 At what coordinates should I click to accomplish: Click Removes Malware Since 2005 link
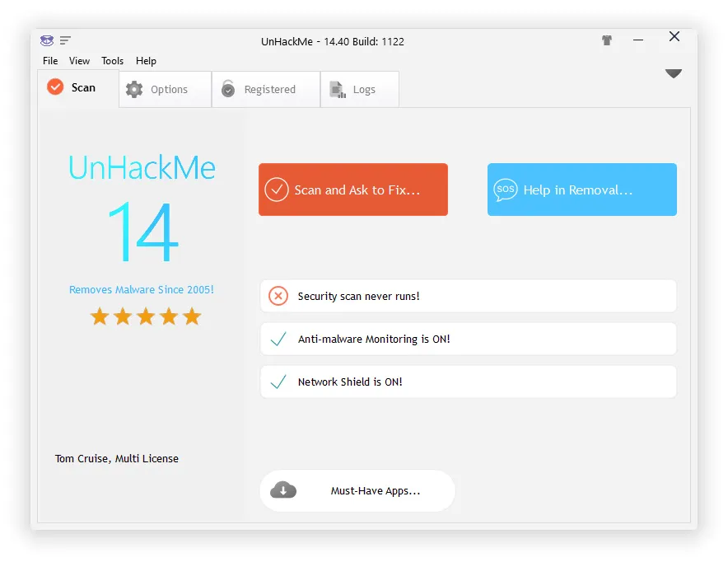[142, 290]
